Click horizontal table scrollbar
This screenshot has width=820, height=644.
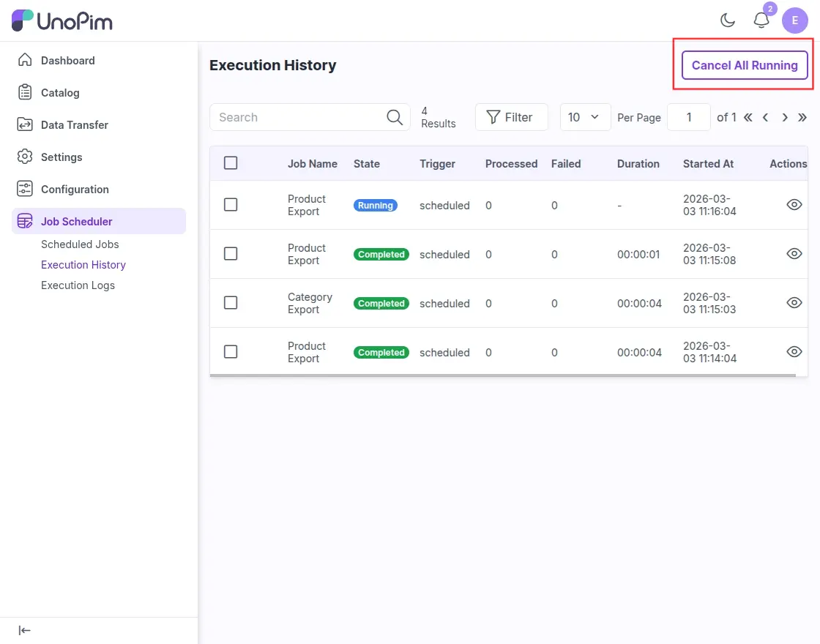click(x=502, y=375)
